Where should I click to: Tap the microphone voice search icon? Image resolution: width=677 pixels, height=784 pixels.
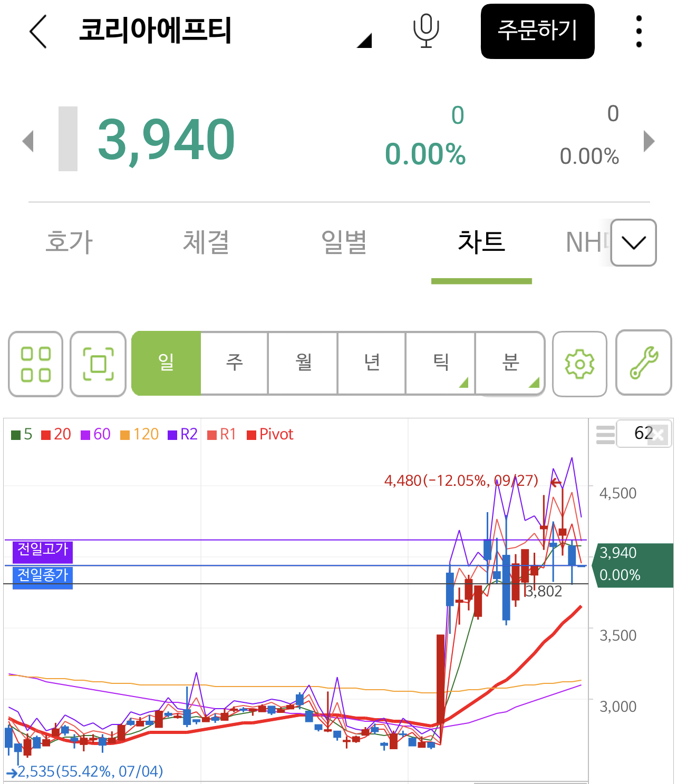tap(426, 31)
